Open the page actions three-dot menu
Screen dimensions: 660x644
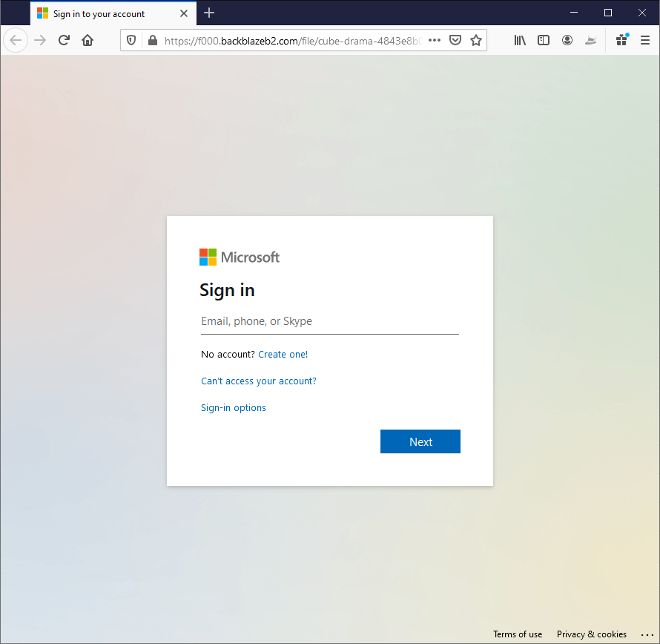[435, 40]
